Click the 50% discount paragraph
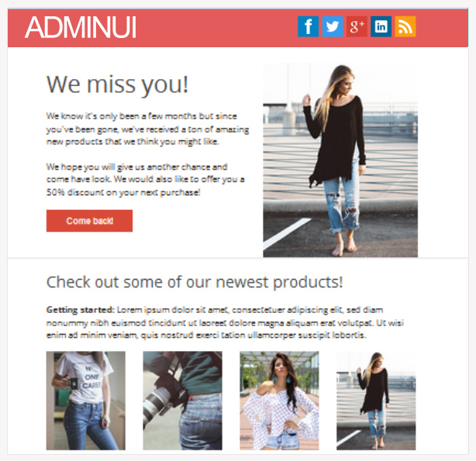 (146, 180)
